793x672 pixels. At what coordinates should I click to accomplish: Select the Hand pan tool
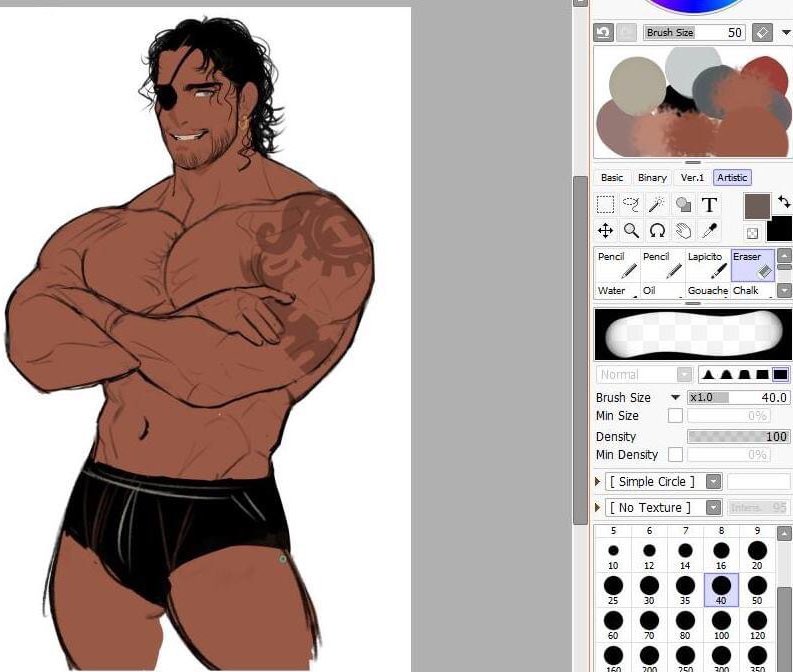[683, 231]
